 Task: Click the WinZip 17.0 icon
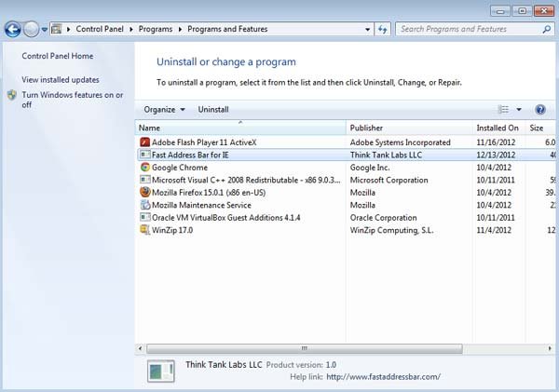[144, 230]
